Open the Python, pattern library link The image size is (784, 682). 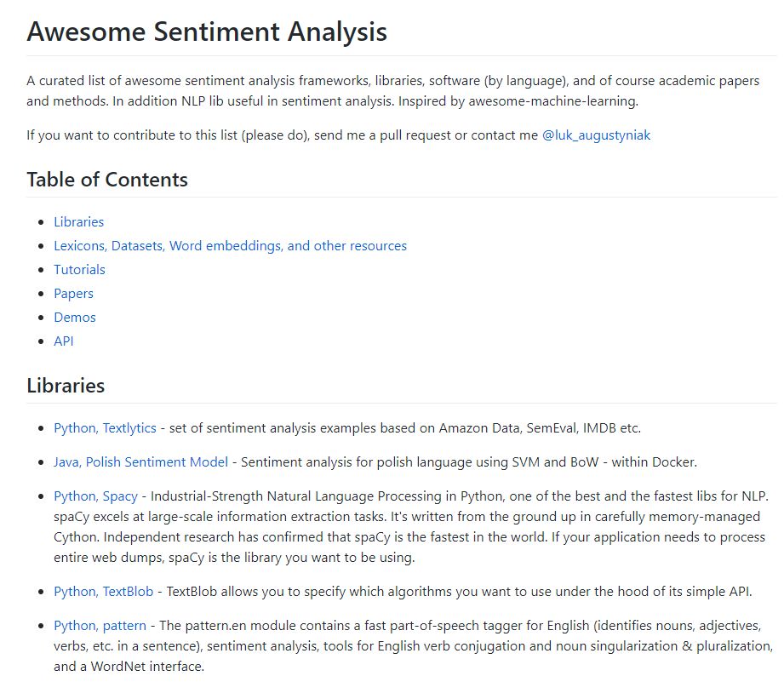pyautogui.click(x=100, y=626)
